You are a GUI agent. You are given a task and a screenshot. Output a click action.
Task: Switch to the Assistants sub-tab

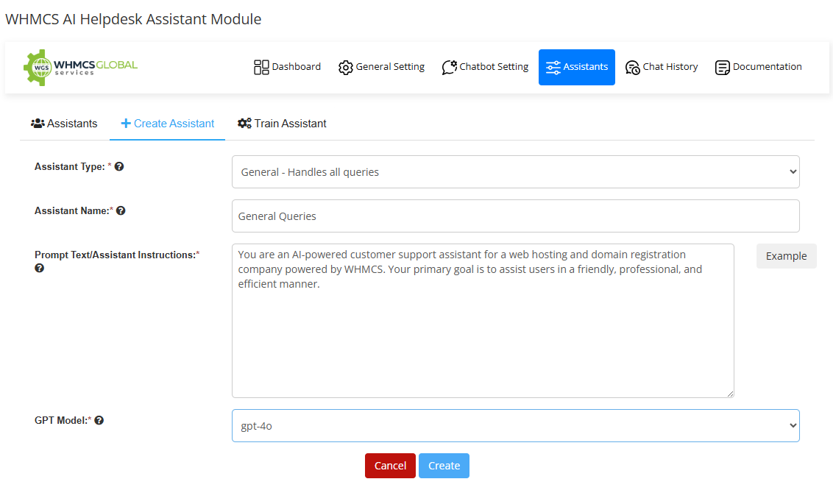(64, 124)
